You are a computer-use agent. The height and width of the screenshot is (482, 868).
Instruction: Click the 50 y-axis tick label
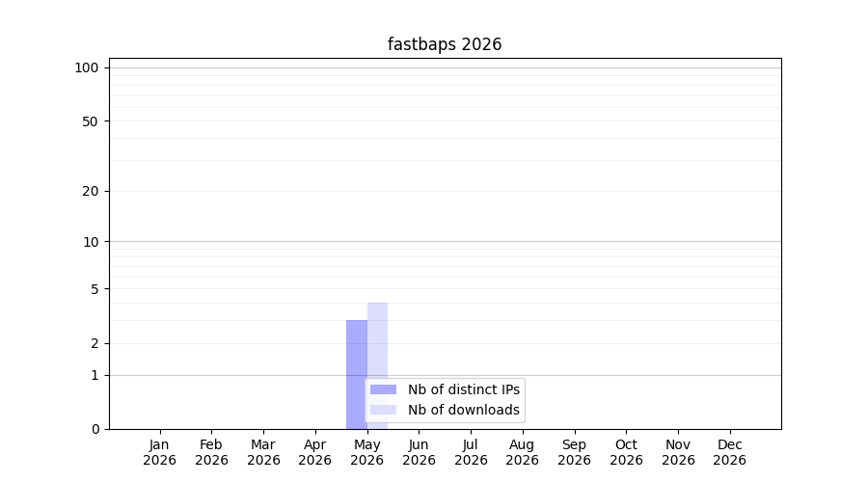(x=91, y=121)
